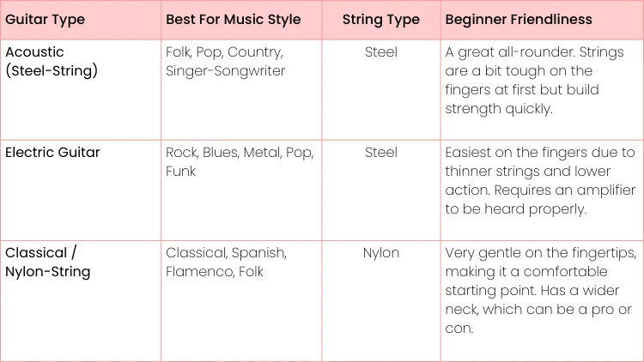Image resolution: width=644 pixels, height=362 pixels.
Task: Click the Rock, Blues, Metal, Pop, Funk cell
Action: [x=240, y=161]
